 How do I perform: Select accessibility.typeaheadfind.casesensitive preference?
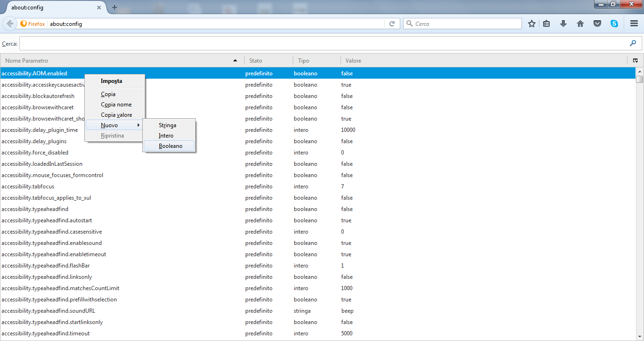coord(318,232)
